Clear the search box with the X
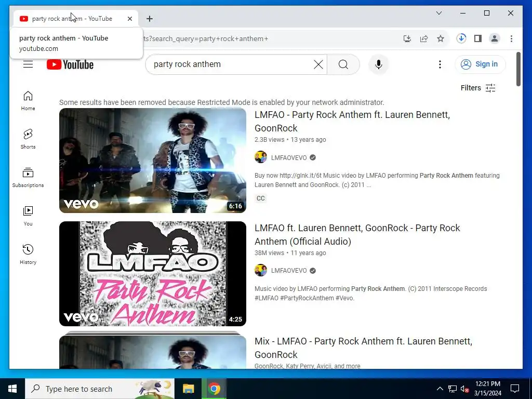 318,64
